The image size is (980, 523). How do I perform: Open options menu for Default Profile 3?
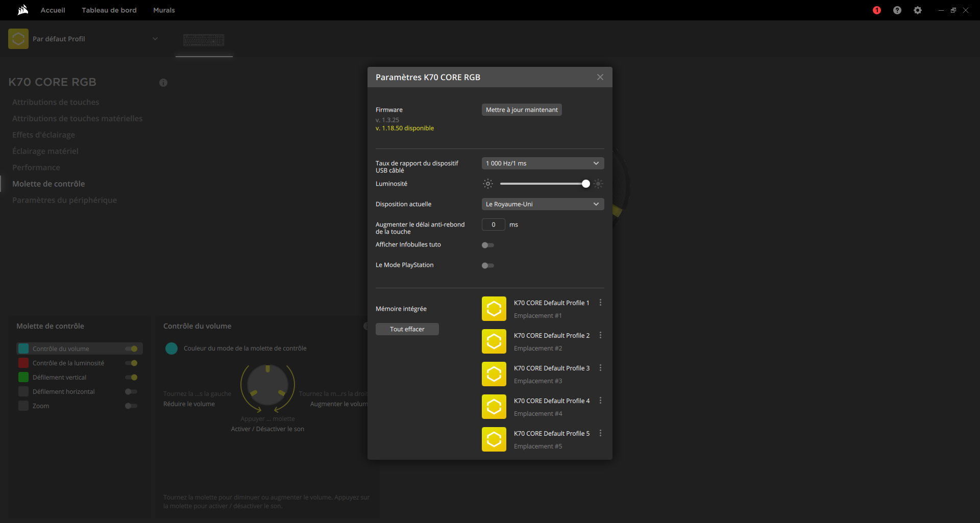(x=600, y=368)
